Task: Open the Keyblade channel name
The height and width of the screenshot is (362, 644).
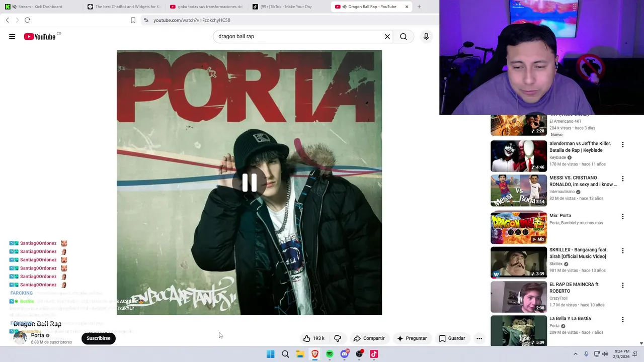Action: tap(557, 157)
